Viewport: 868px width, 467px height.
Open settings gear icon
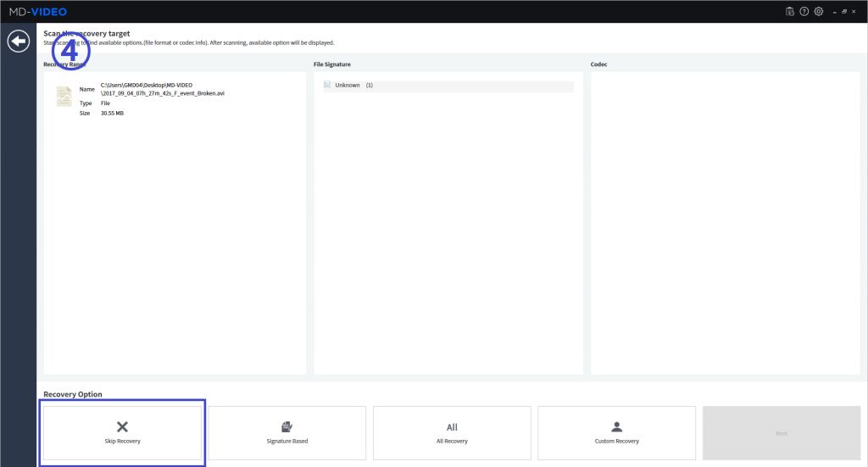pos(819,12)
